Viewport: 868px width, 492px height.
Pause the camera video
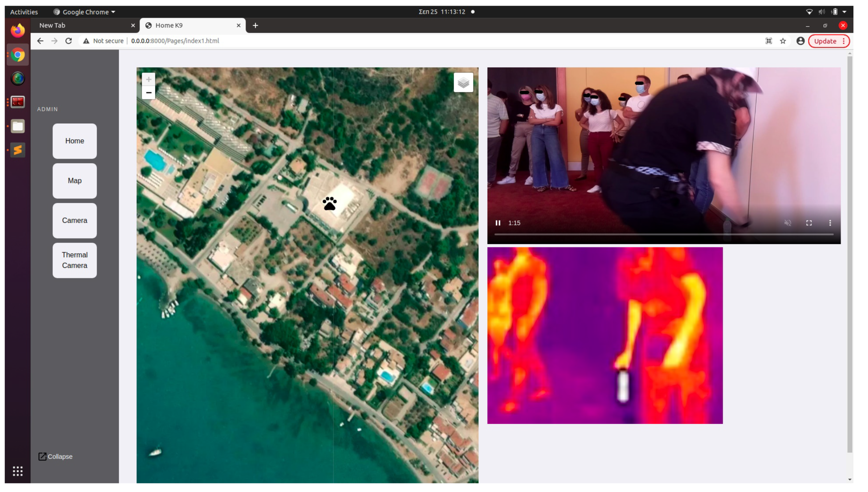pos(497,223)
